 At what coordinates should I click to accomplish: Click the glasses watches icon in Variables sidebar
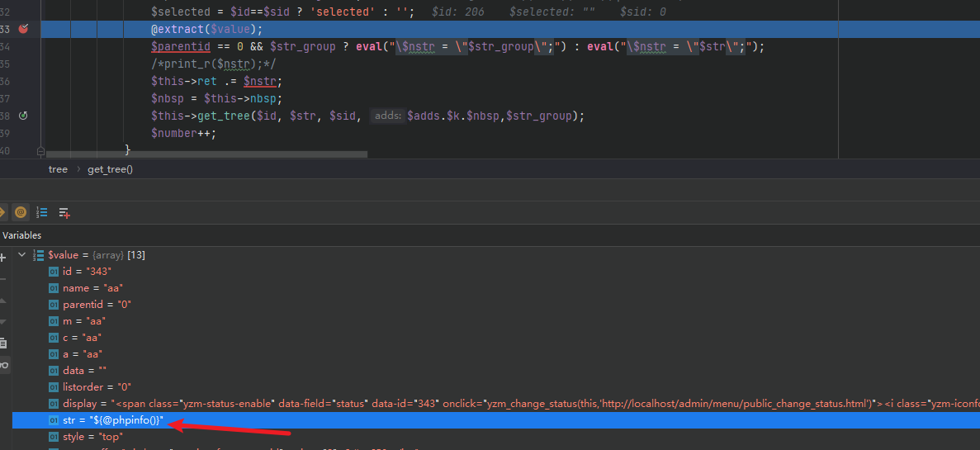tap(3, 364)
